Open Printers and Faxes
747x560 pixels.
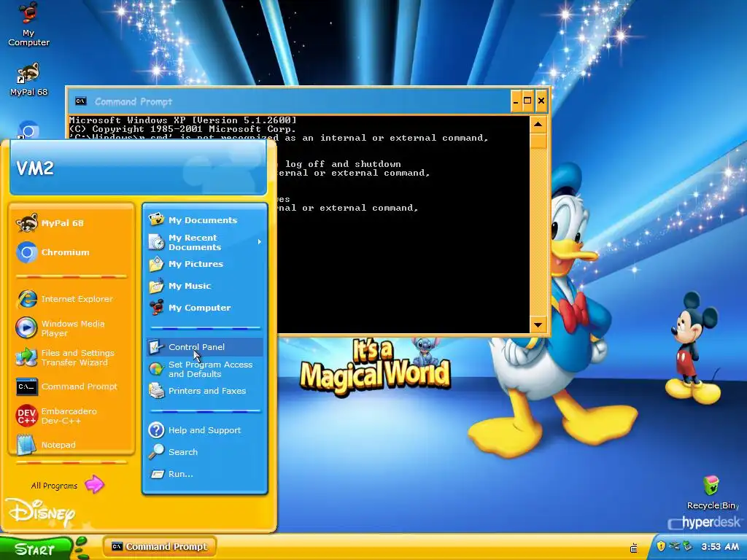tap(205, 391)
